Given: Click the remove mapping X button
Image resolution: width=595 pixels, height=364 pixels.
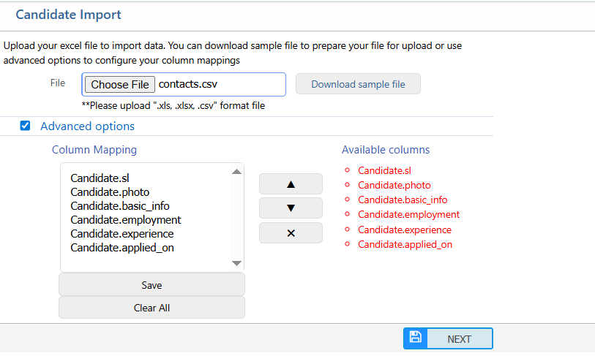Looking at the screenshot, I should click(x=291, y=233).
